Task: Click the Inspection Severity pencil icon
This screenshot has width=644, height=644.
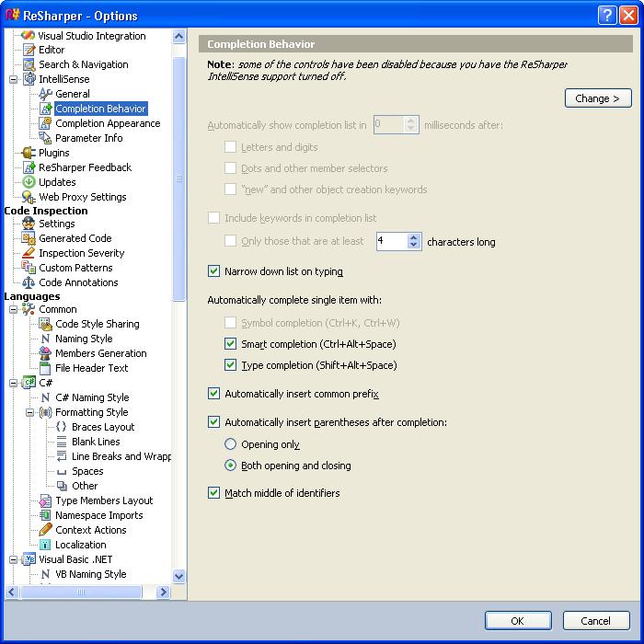Action: tap(29, 253)
